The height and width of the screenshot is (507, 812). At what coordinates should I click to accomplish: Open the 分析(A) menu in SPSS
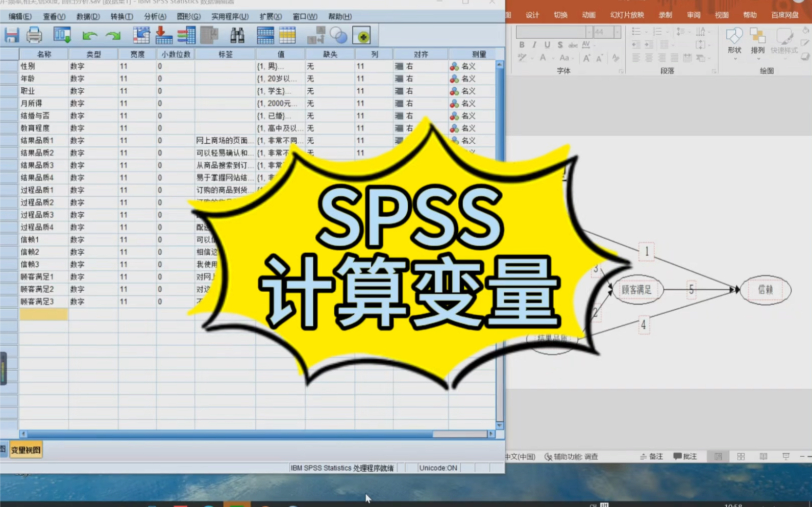point(155,17)
